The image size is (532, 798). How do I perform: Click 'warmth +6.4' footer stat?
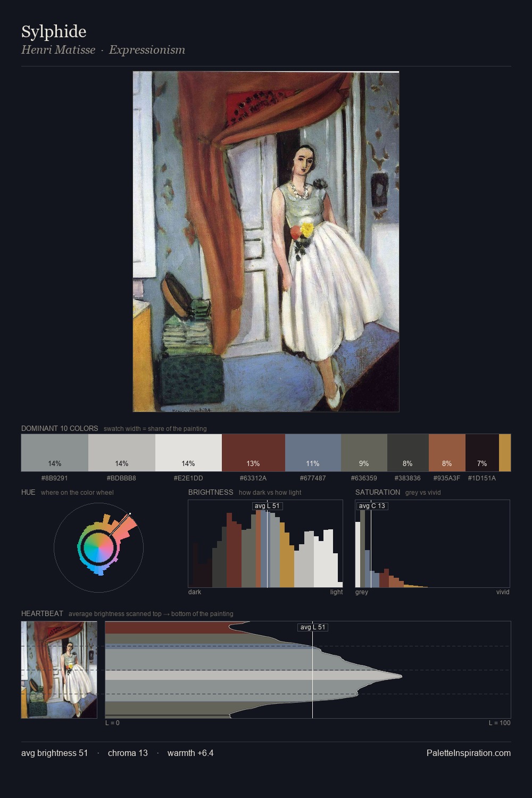(190, 753)
